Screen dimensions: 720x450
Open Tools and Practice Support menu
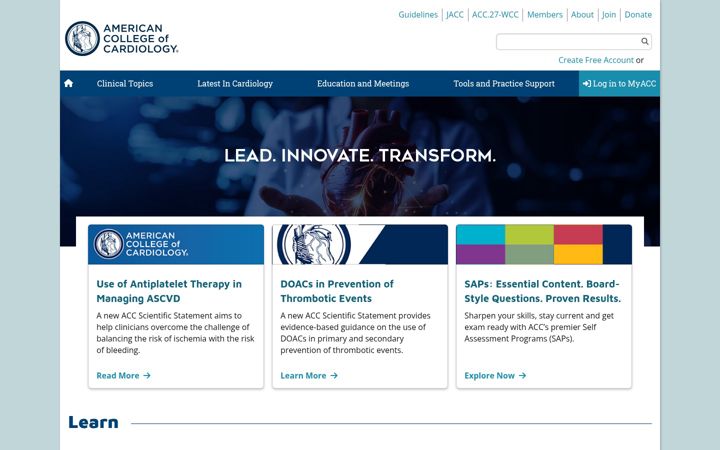point(504,84)
